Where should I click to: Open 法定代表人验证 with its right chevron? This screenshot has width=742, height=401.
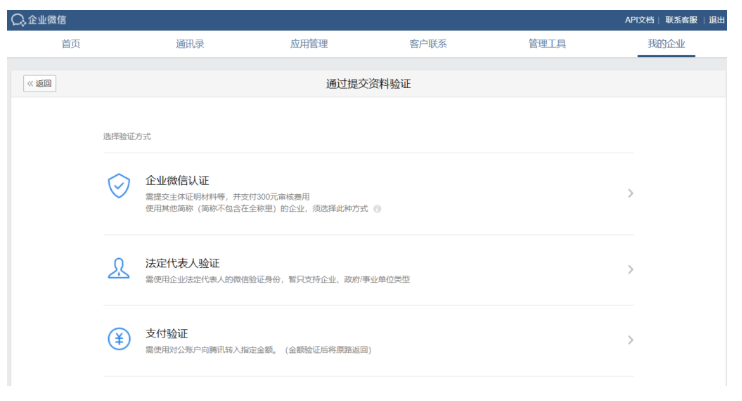pos(630,269)
